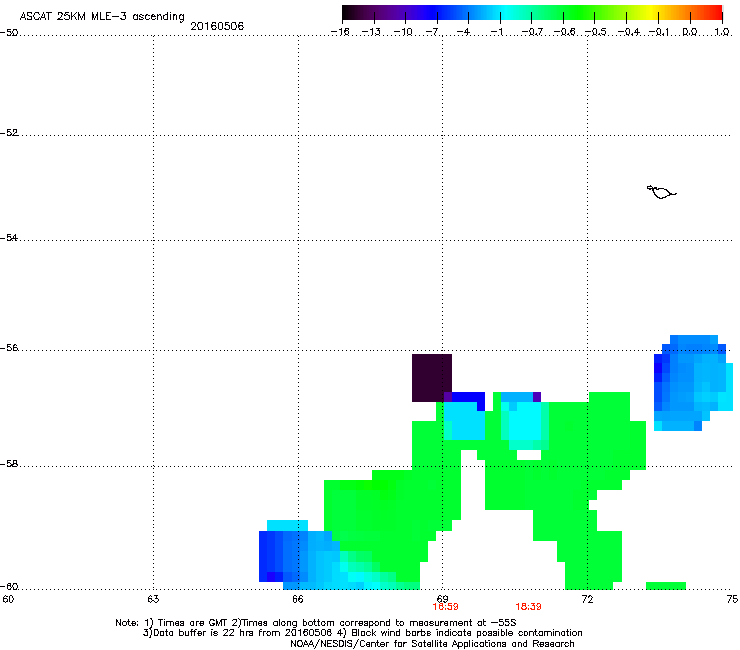The height and width of the screenshot is (650, 740).
Task: Click the color bar label '-0.6'
Action: [x=564, y=32]
